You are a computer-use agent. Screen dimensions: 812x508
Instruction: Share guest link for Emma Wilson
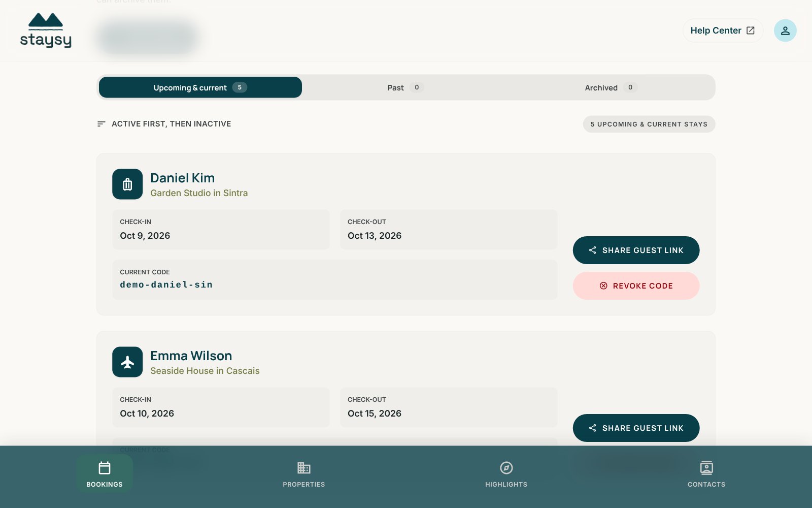636,428
